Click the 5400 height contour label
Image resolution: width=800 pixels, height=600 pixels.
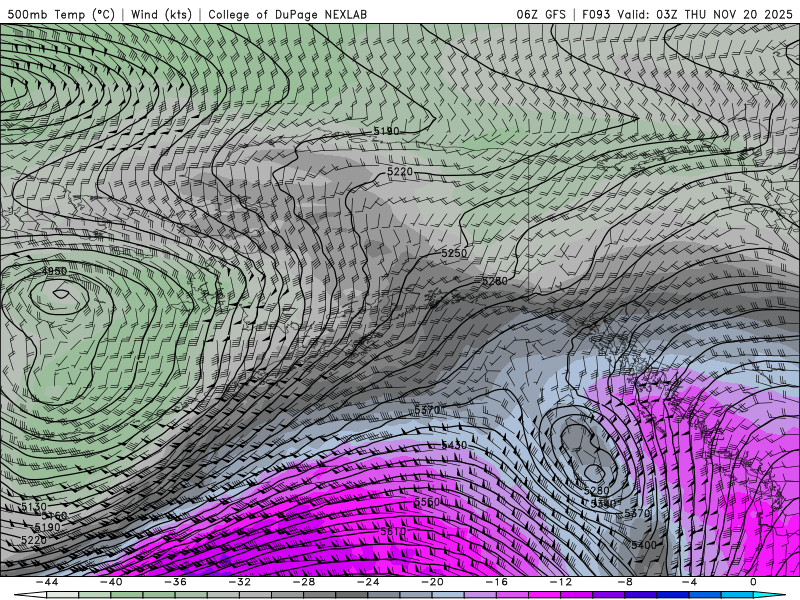[644, 545]
